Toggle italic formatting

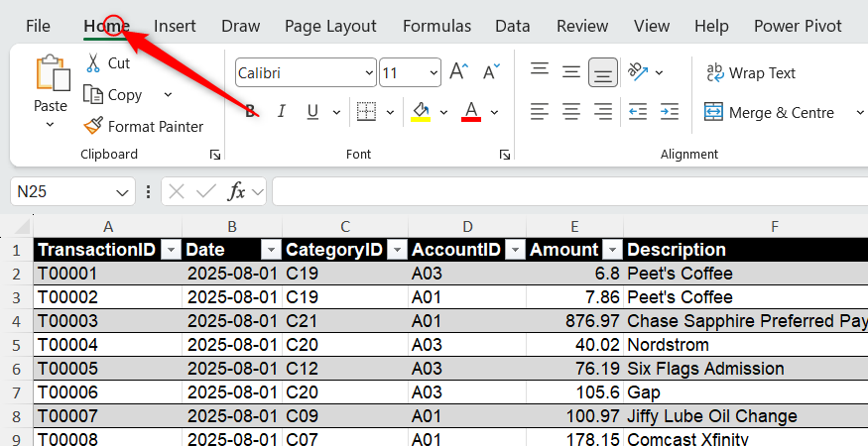[281, 112]
